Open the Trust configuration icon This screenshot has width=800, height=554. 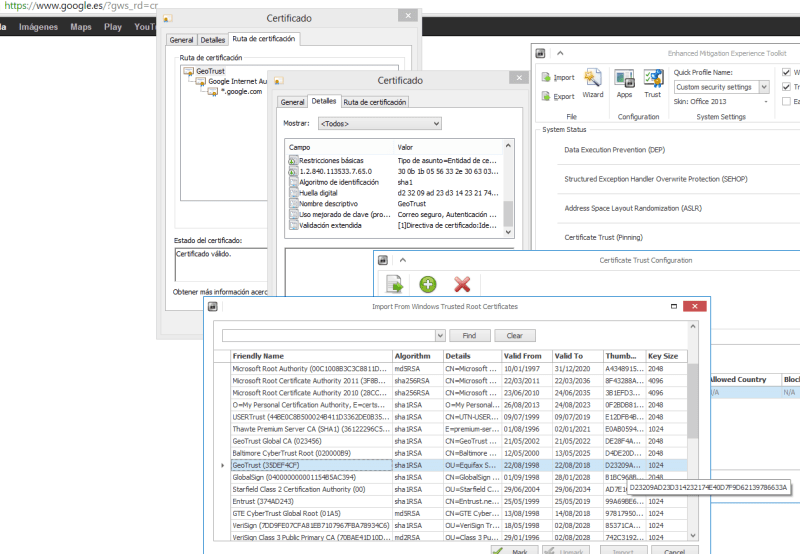click(x=654, y=79)
